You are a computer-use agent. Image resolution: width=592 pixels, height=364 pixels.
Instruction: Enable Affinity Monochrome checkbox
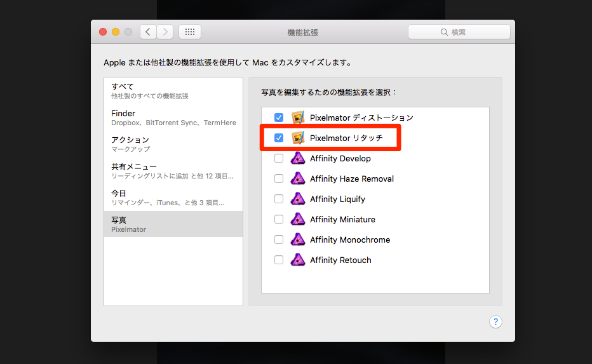(x=279, y=239)
